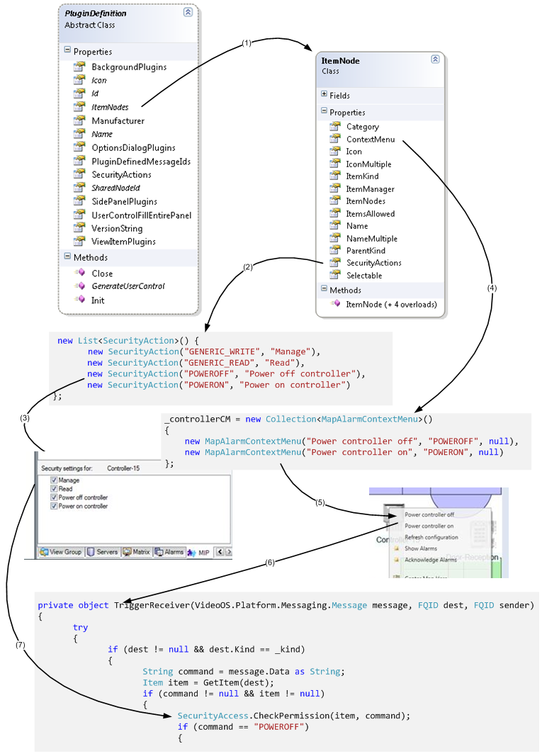This screenshot has height=756, width=542.
Task: Expand the Fields section in ItemNode
Action: click(324, 94)
